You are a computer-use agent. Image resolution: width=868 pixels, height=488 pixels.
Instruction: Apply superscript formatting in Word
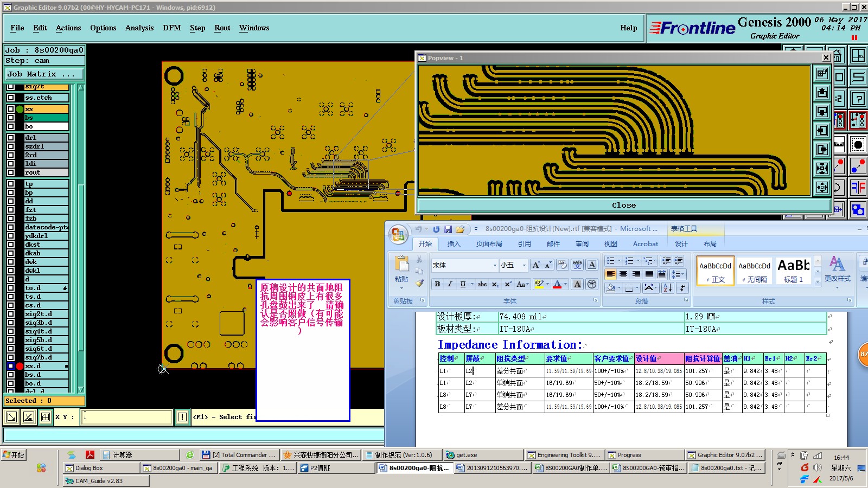pos(508,284)
